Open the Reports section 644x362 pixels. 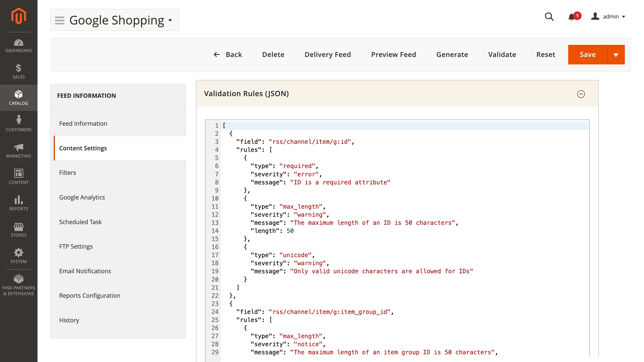tap(19, 204)
